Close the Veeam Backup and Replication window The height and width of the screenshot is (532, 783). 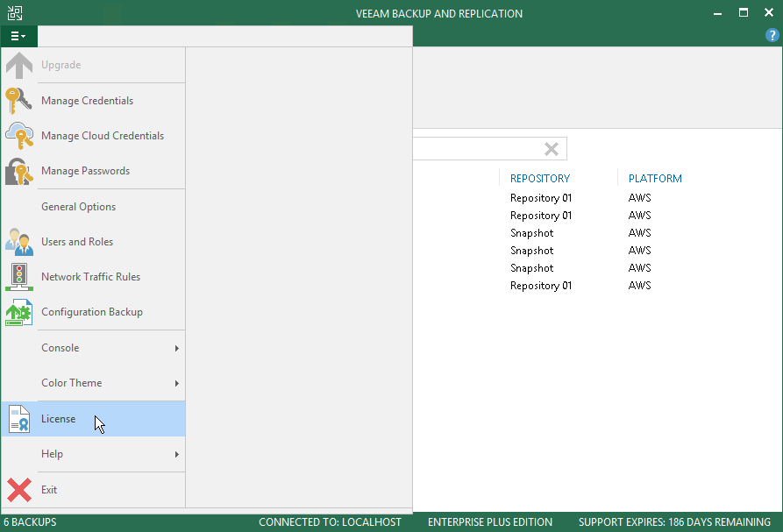769,13
